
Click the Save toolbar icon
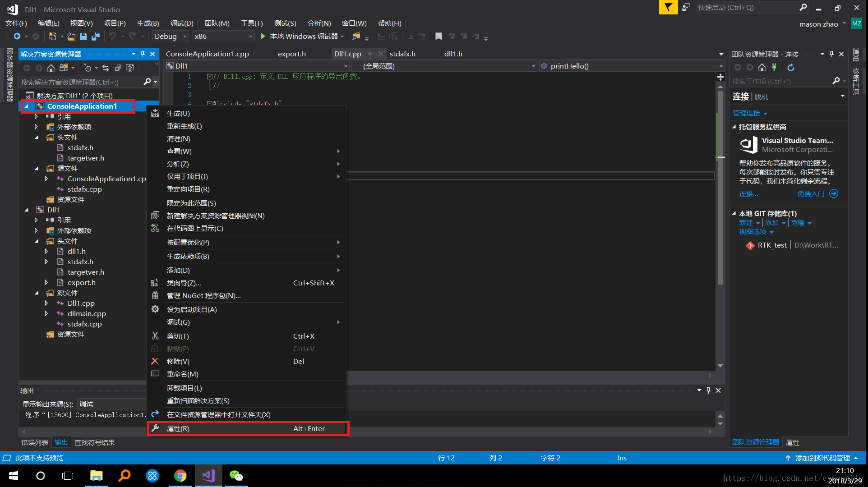coord(83,37)
